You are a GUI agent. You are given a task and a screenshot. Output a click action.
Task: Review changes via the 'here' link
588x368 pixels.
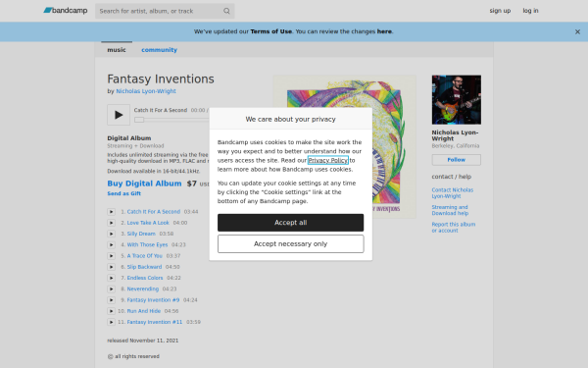coord(384,31)
